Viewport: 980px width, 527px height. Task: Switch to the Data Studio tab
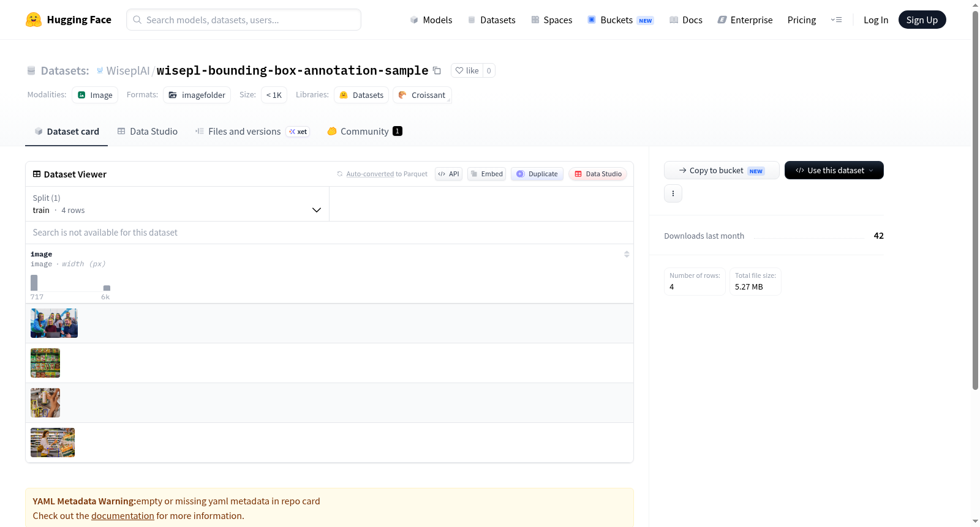point(147,131)
